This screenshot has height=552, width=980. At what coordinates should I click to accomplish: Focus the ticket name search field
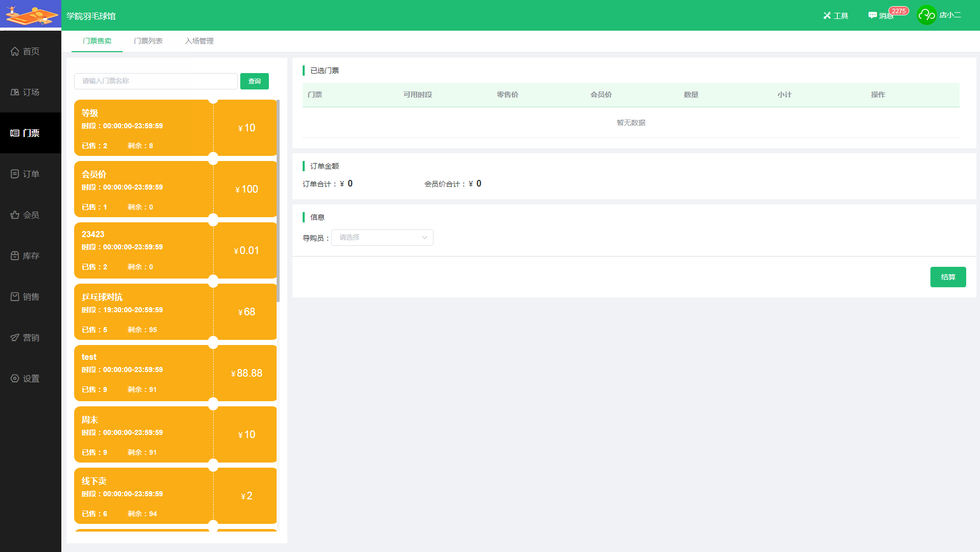[155, 81]
